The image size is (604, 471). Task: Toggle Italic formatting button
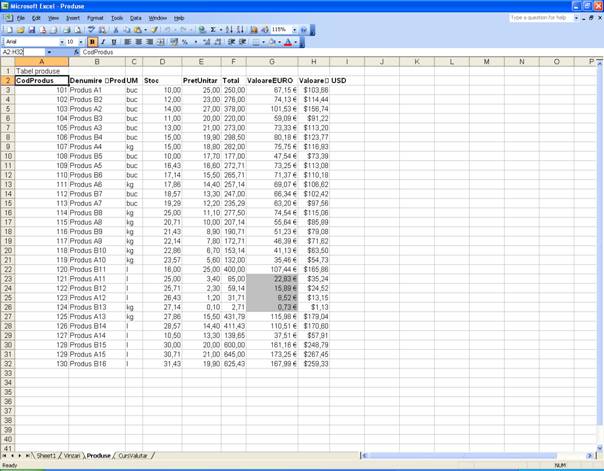pyautogui.click(x=103, y=42)
